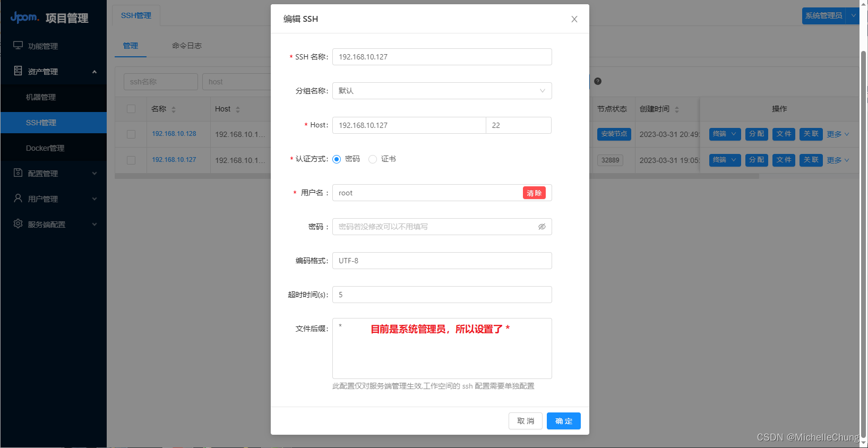Click the Jpom logo in the sidebar
The width and height of the screenshot is (868, 448).
(x=25, y=18)
